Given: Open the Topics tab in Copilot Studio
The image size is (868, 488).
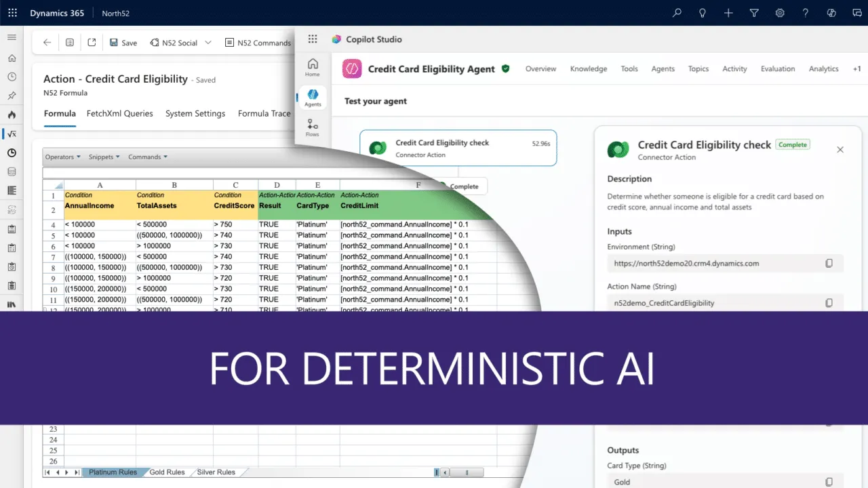Looking at the screenshot, I should tap(698, 68).
